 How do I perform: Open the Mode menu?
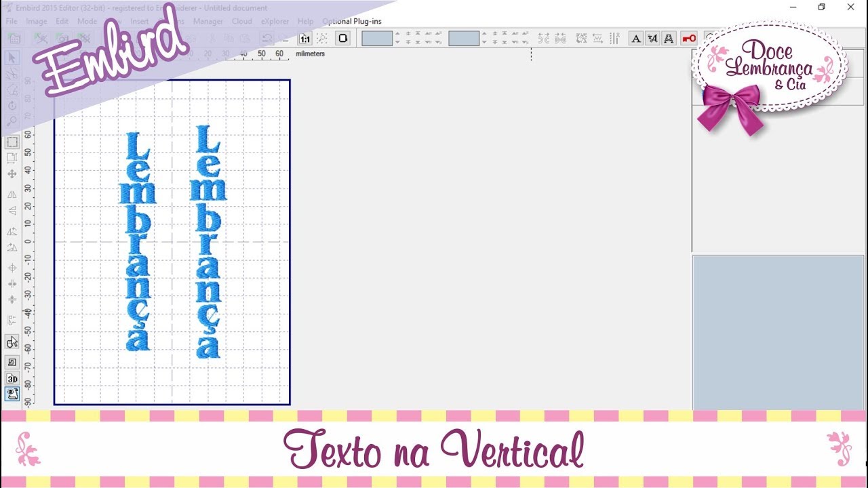point(87,21)
